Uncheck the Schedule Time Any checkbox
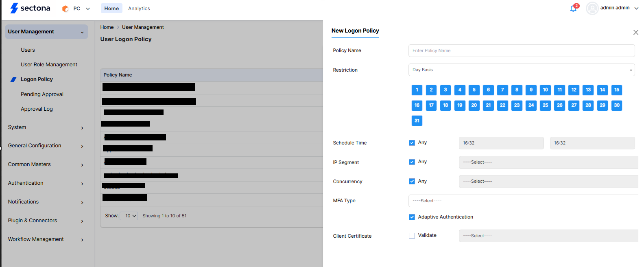The width and height of the screenshot is (644, 267). [x=412, y=143]
